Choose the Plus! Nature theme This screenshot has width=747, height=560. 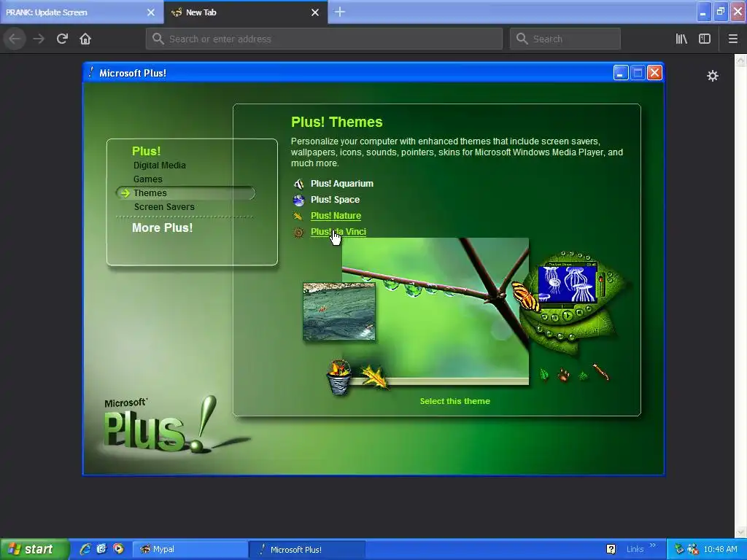336,216
